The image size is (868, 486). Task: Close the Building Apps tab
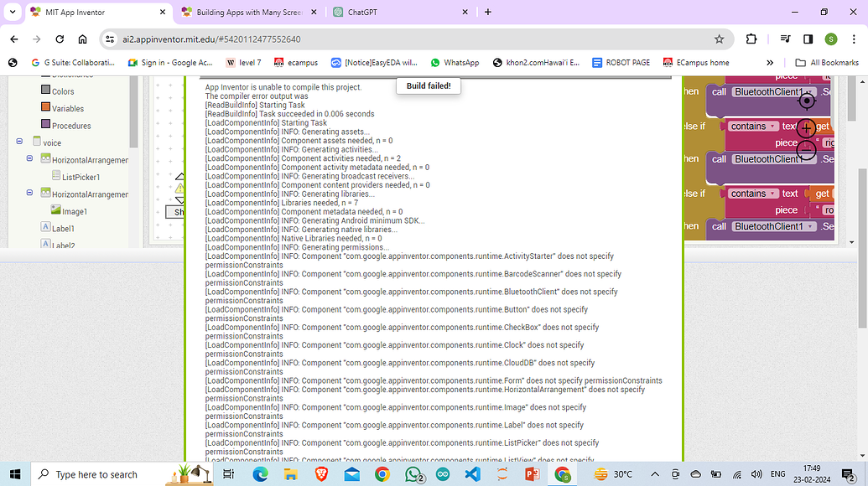click(x=314, y=13)
